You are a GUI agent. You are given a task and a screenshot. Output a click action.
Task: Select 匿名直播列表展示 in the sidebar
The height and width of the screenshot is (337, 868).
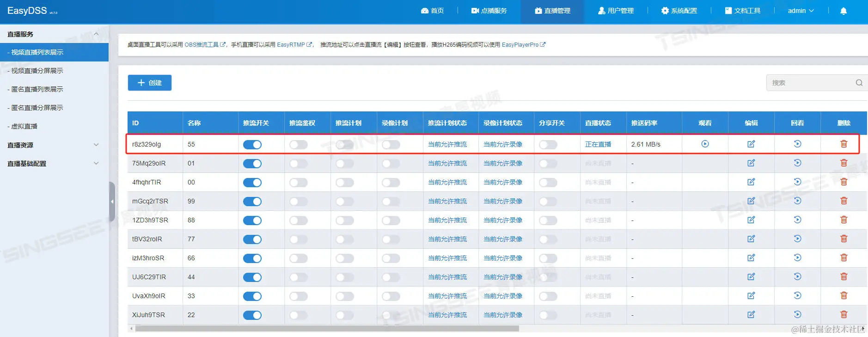point(54,89)
